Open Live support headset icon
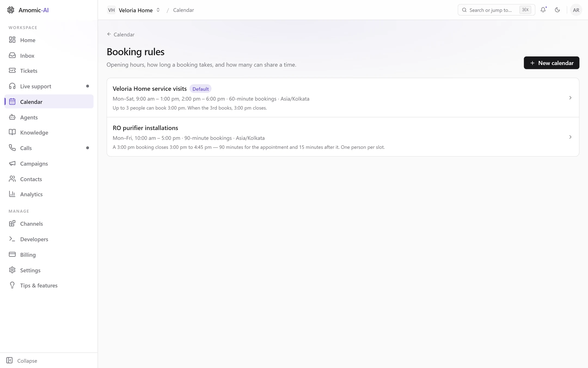The image size is (588, 368). (x=12, y=86)
